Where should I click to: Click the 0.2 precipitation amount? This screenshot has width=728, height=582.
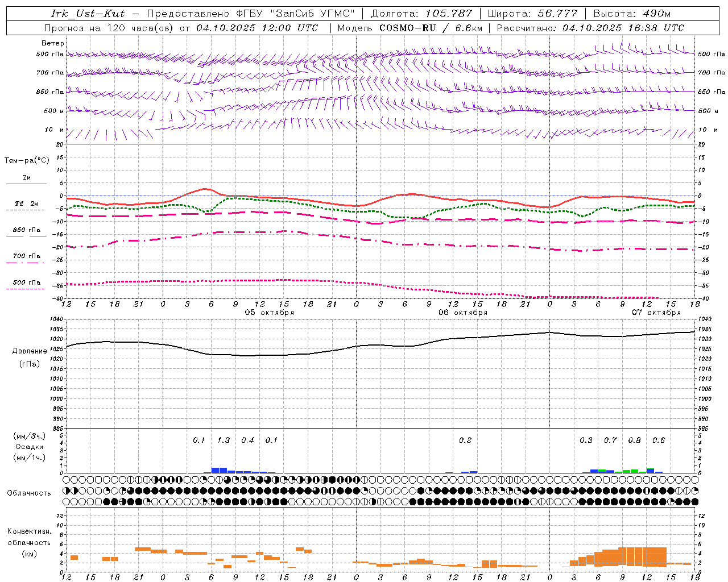(x=465, y=440)
